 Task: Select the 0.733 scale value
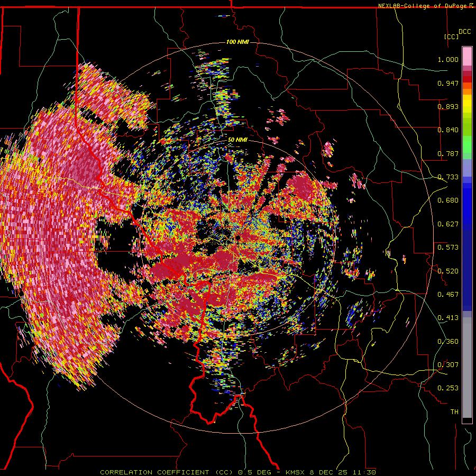pos(448,177)
